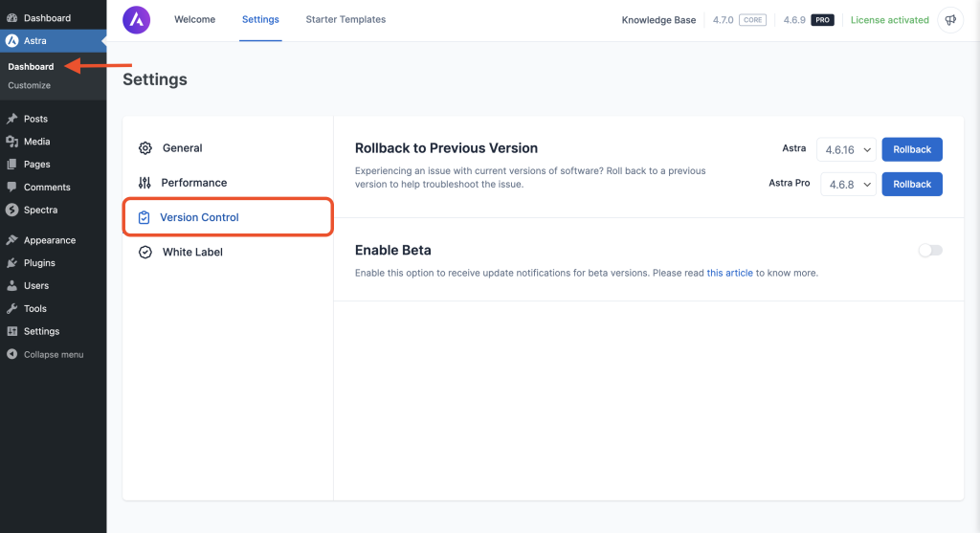This screenshot has height=533, width=980.
Task: Click the General gear icon
Action: click(x=145, y=148)
